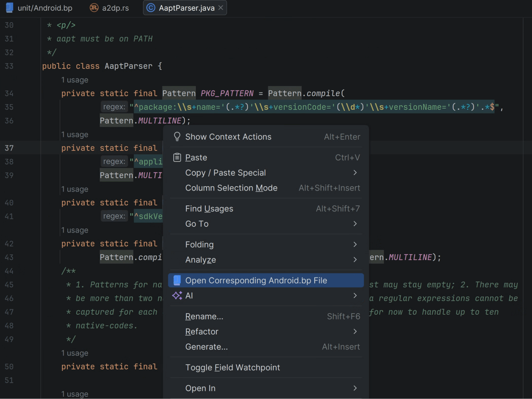Open the AI submenu
Image resolution: width=532 pixels, height=399 pixels.
point(266,296)
